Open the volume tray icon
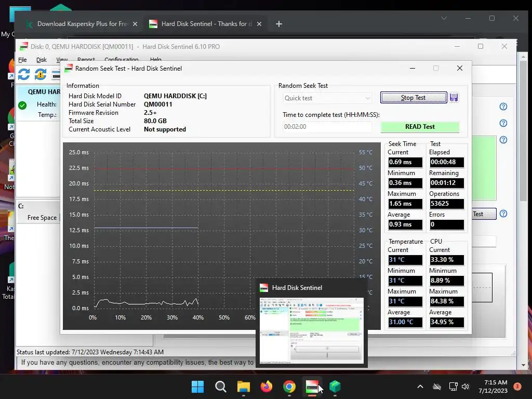 tap(465, 387)
